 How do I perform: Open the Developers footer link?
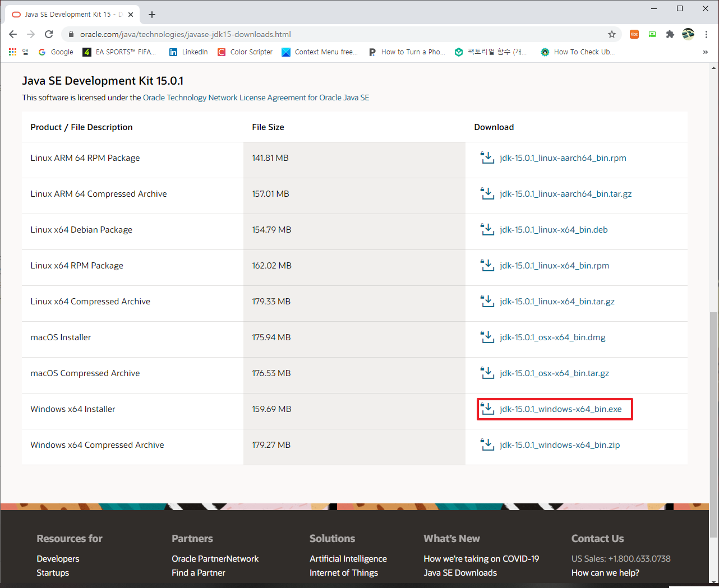pyautogui.click(x=58, y=559)
